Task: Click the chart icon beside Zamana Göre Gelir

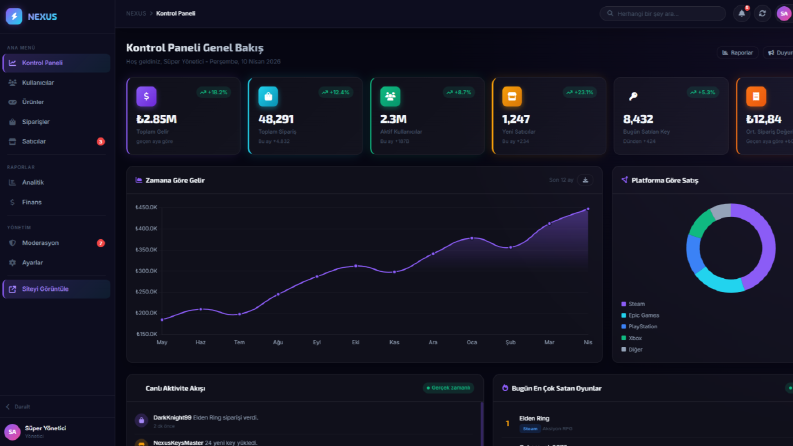Action: [139, 180]
